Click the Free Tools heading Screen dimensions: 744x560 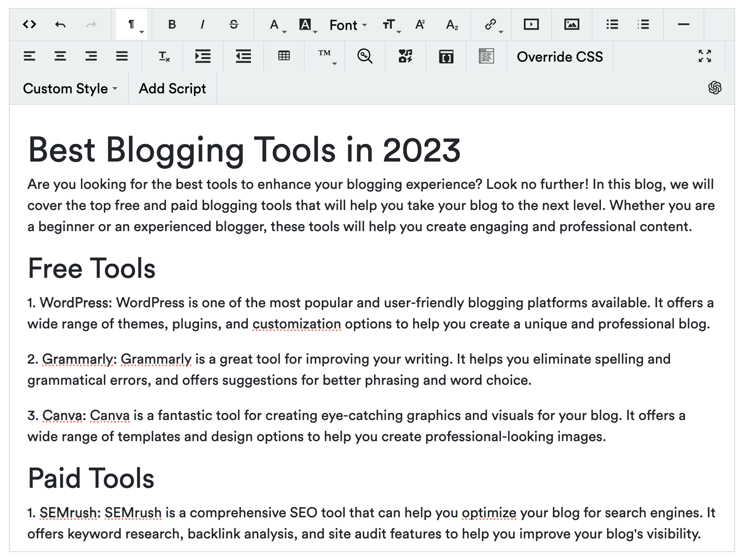click(92, 268)
